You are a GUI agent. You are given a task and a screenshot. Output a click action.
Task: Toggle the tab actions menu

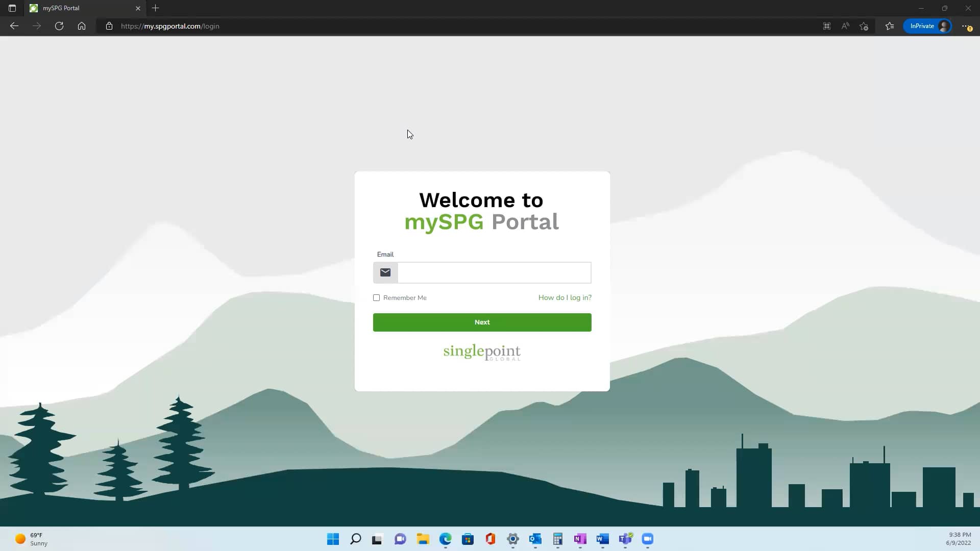[x=12, y=8]
